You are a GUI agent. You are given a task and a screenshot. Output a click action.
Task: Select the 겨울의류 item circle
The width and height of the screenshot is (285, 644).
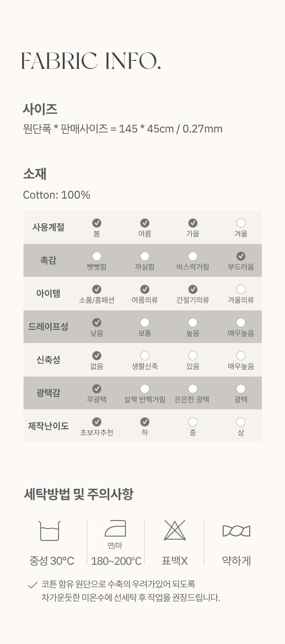[241, 289]
